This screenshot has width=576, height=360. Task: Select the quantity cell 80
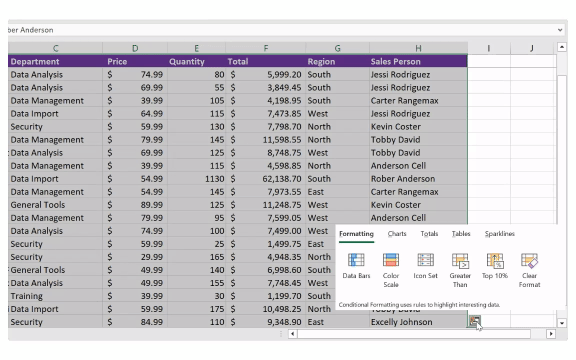click(x=196, y=75)
